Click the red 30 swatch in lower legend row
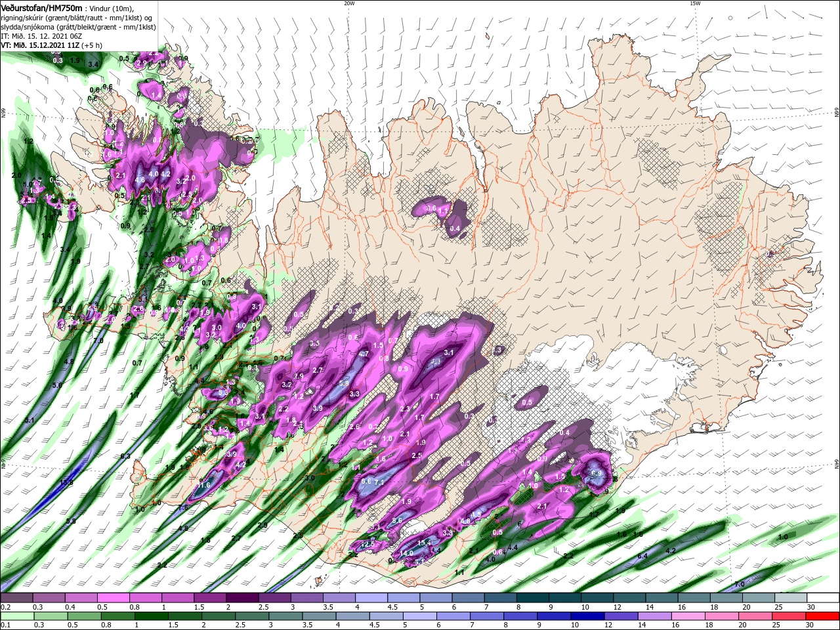Screen dimensions: 840x630 pos(824,617)
